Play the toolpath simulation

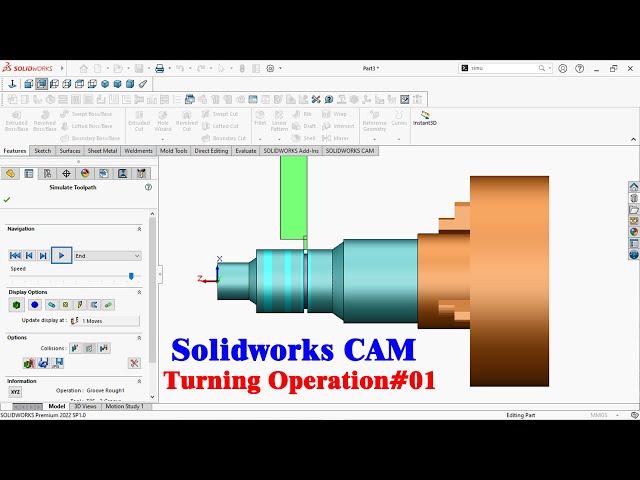(62, 256)
